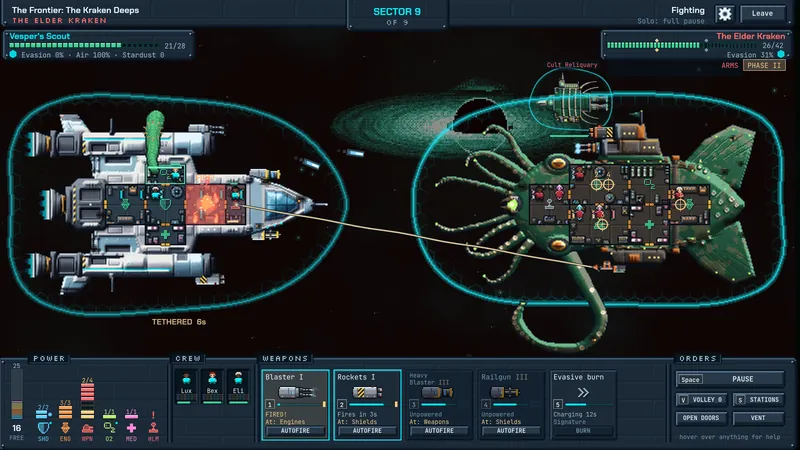Open settings with the gear icon
Screen dimensions: 800x450
(x=724, y=14)
